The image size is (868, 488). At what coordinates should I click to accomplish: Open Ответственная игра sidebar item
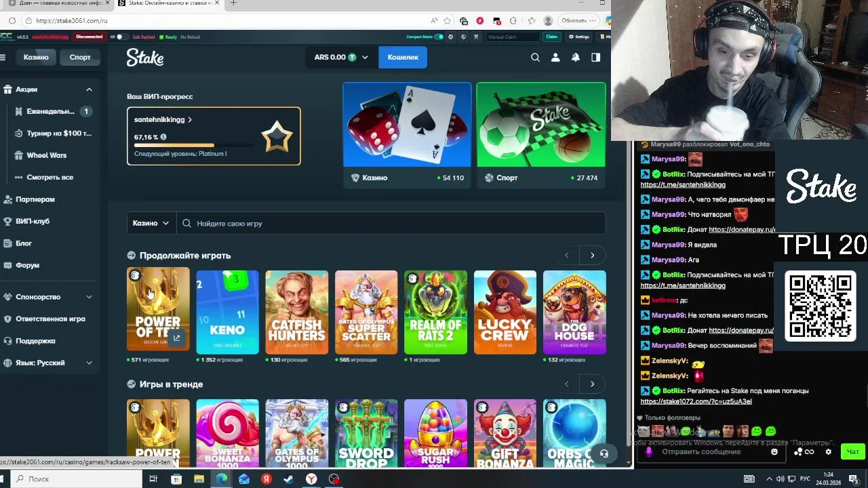pyautogui.click(x=49, y=319)
